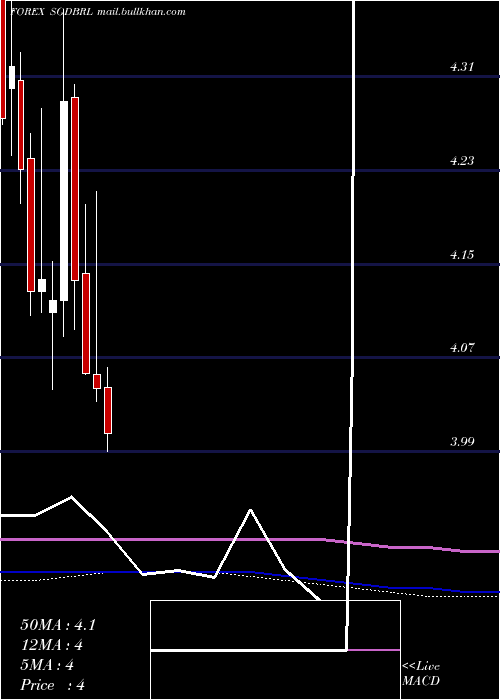The height and width of the screenshot is (700, 500).
Task: Click the 'FOREX SODBRL mail.bullkhan.com' title text
Action: point(97,12)
